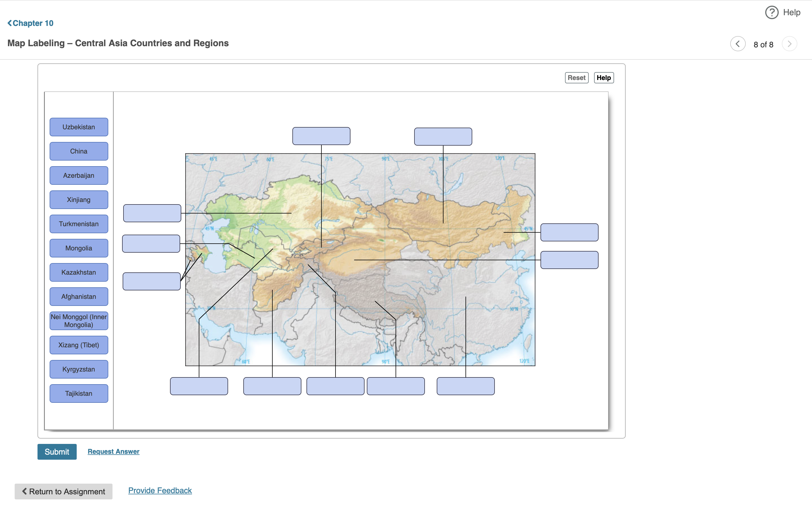The height and width of the screenshot is (507, 812).
Task: Click the Help question mark icon
Action: tap(771, 12)
